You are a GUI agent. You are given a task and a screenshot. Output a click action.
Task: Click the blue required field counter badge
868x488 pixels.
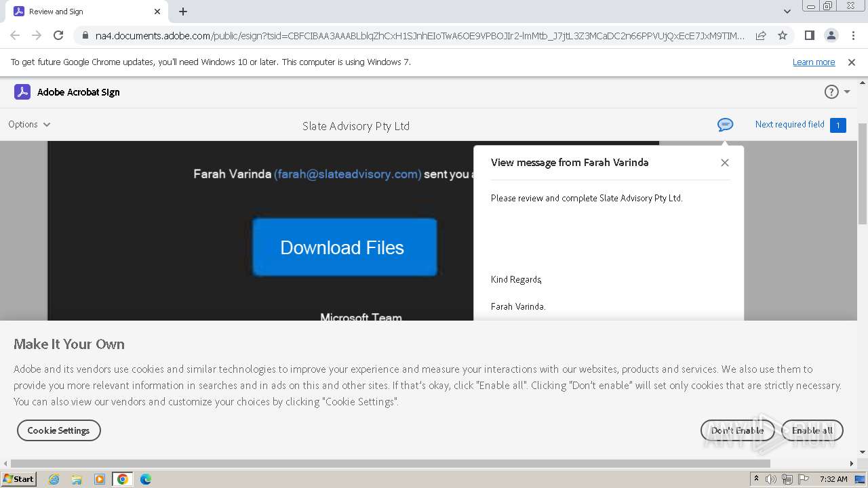coord(838,125)
